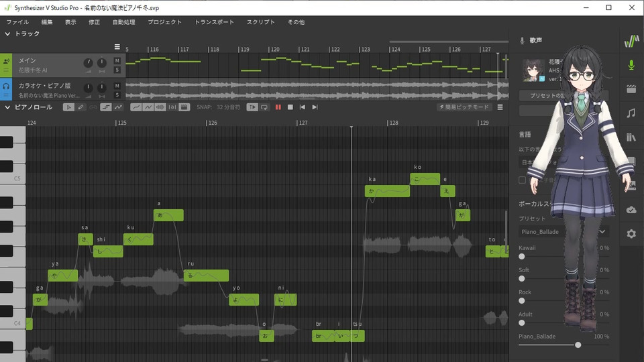Click the メイン track pan knob
This screenshot has width=644, height=362.
(x=101, y=63)
